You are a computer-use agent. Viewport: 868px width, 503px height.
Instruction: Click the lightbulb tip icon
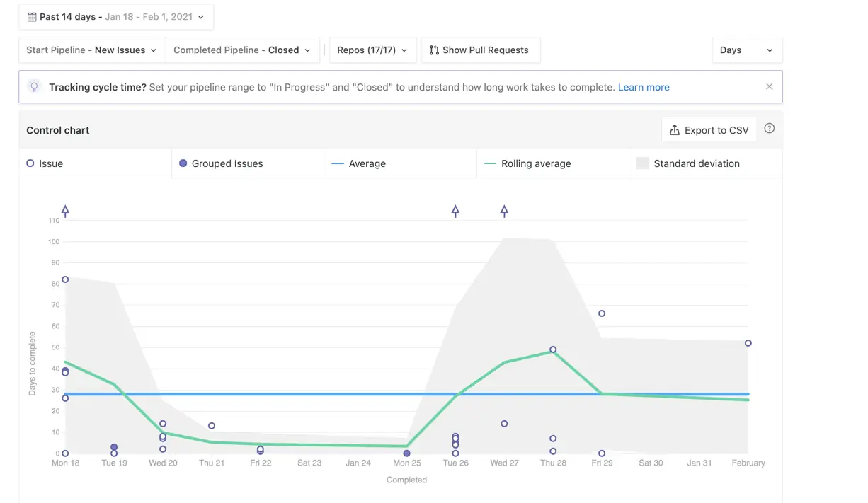(34, 86)
